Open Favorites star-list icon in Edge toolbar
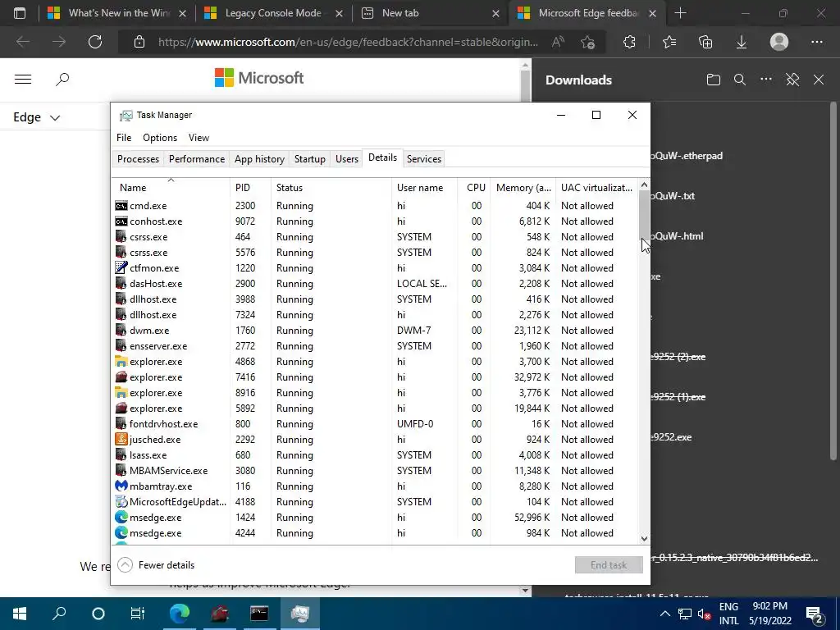 pos(669,42)
